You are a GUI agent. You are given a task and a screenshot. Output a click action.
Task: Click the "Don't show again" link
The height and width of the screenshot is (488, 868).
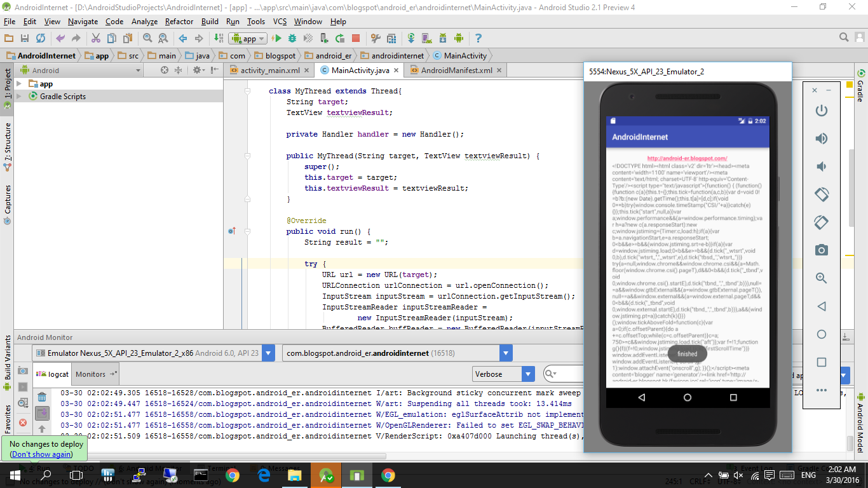41,454
